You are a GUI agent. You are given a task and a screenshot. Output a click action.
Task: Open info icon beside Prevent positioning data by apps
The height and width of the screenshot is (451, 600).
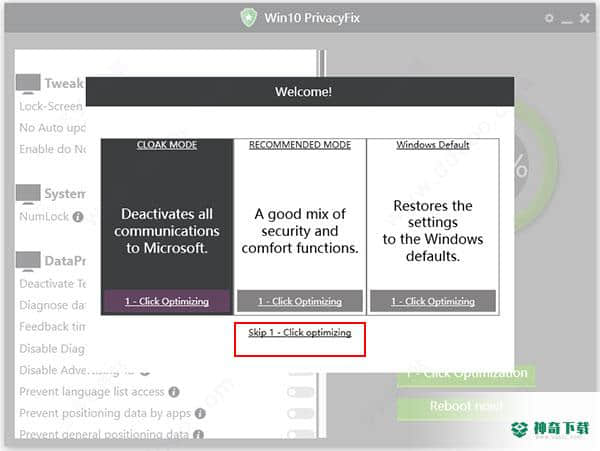point(200,414)
